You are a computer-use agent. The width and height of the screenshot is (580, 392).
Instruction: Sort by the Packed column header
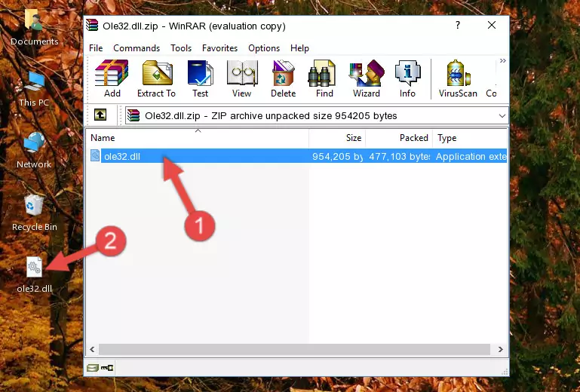click(x=399, y=138)
